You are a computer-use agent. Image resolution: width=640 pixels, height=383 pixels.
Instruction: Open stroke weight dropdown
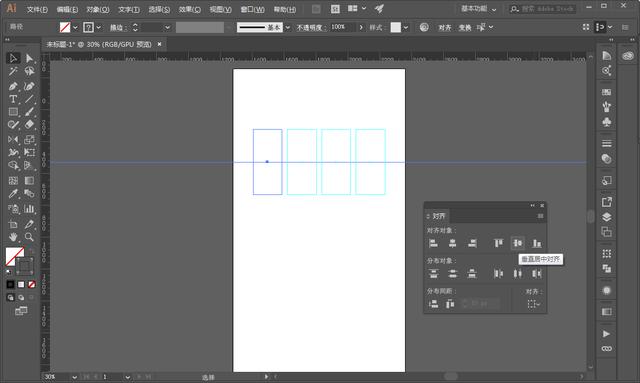pyautogui.click(x=167, y=27)
